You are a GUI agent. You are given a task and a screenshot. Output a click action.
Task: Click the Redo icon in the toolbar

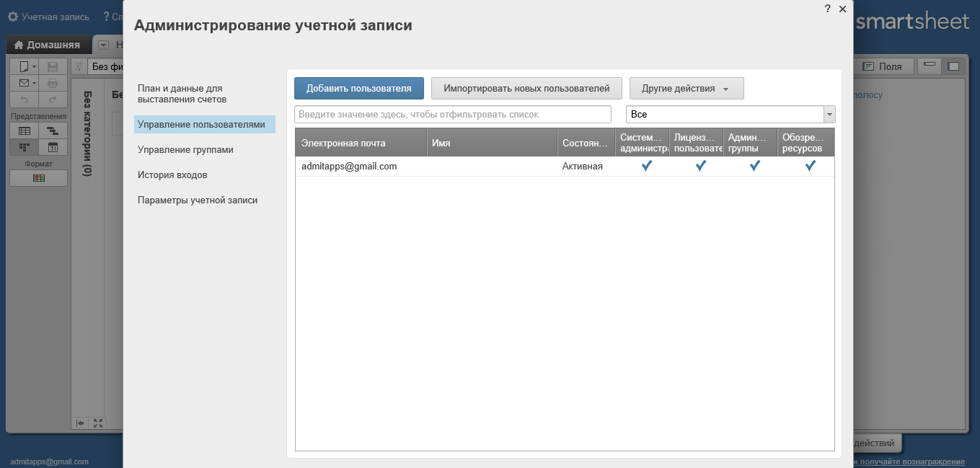pyautogui.click(x=53, y=100)
